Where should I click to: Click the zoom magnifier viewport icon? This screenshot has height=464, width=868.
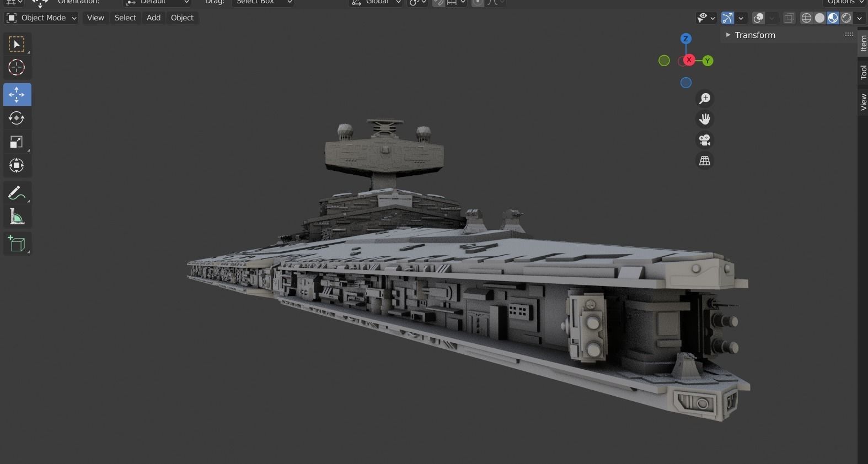point(705,99)
